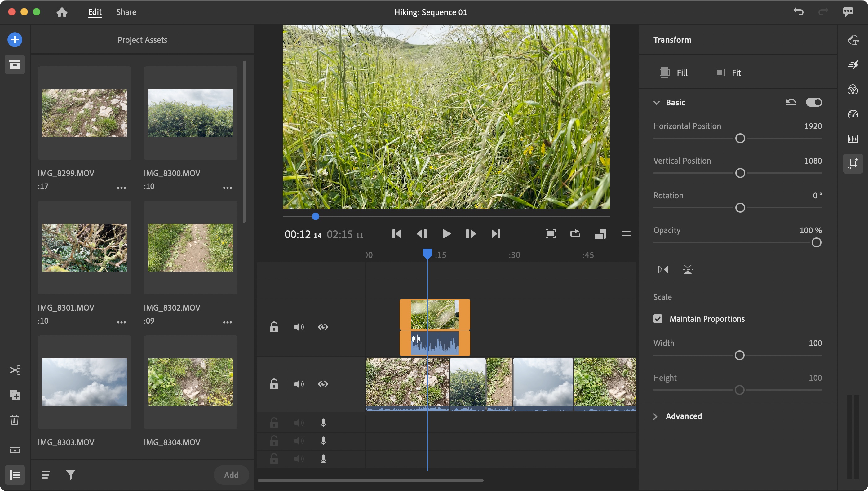
Task: Lock the upper video track
Action: (x=274, y=327)
